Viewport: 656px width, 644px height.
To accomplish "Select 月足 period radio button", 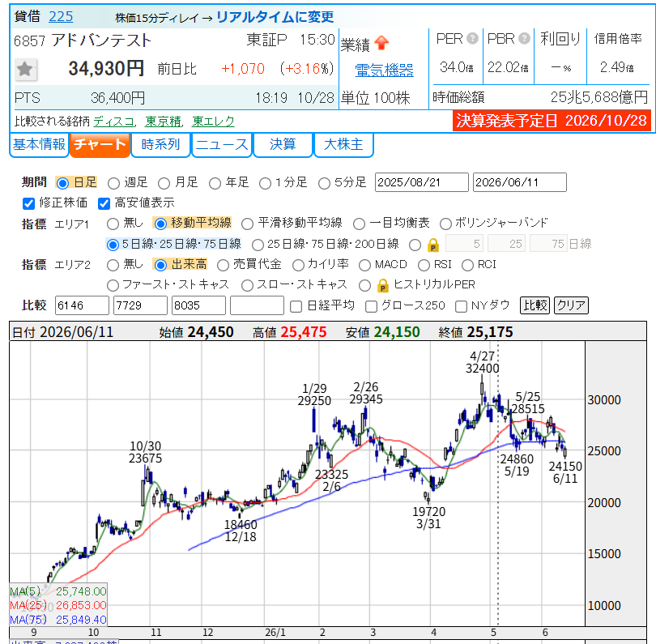I will tap(164, 183).
